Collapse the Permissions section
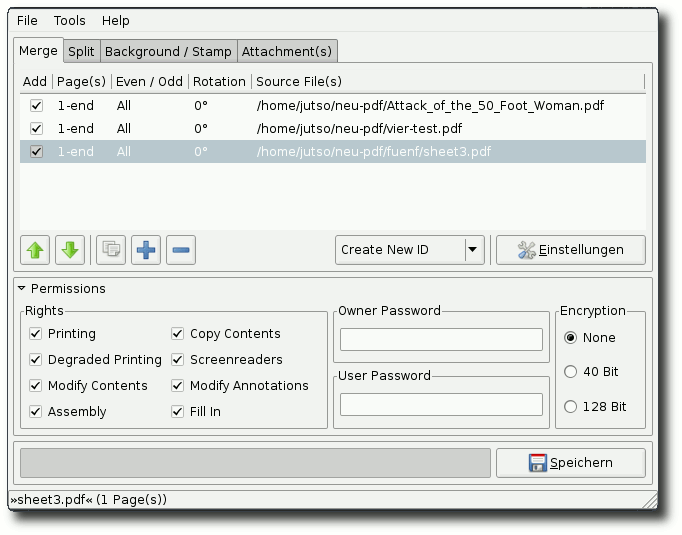 (x=21, y=288)
